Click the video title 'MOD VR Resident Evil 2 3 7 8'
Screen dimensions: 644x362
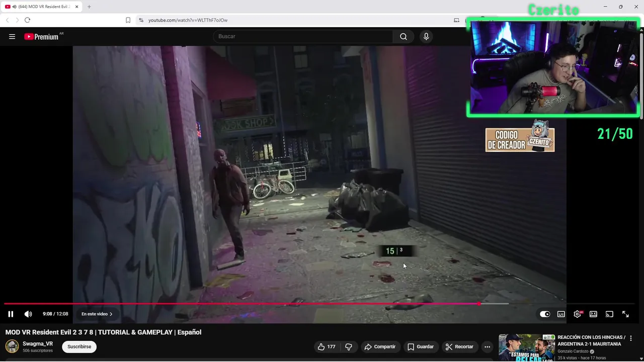(103, 332)
